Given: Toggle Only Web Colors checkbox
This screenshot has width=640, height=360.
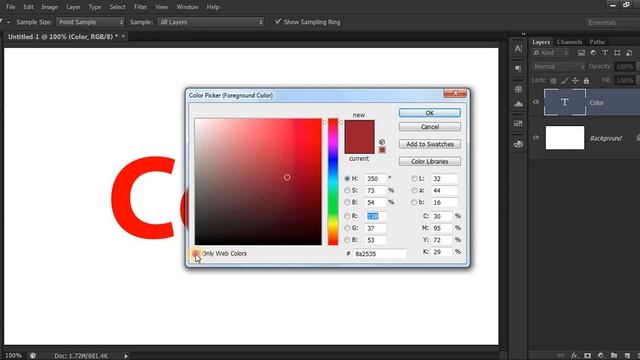Looking at the screenshot, I should click(196, 253).
